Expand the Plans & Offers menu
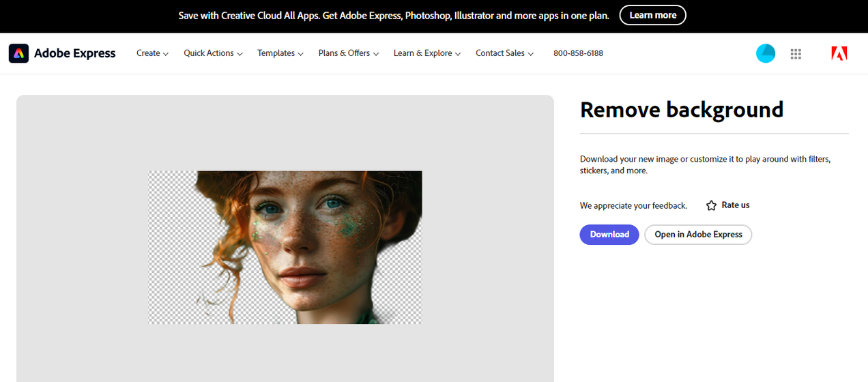This screenshot has height=382, width=868. click(x=348, y=53)
